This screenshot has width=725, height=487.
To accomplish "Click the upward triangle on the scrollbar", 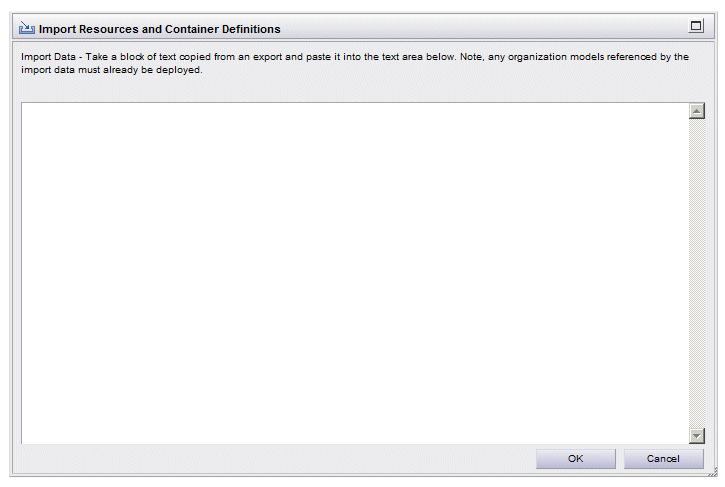I will (x=696, y=111).
